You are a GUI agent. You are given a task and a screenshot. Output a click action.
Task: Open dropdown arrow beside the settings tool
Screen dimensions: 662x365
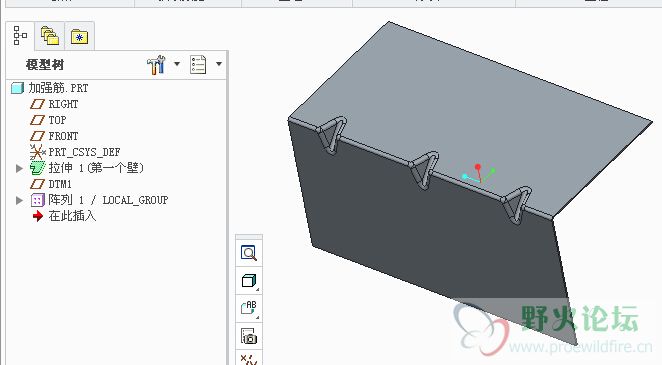(177, 64)
